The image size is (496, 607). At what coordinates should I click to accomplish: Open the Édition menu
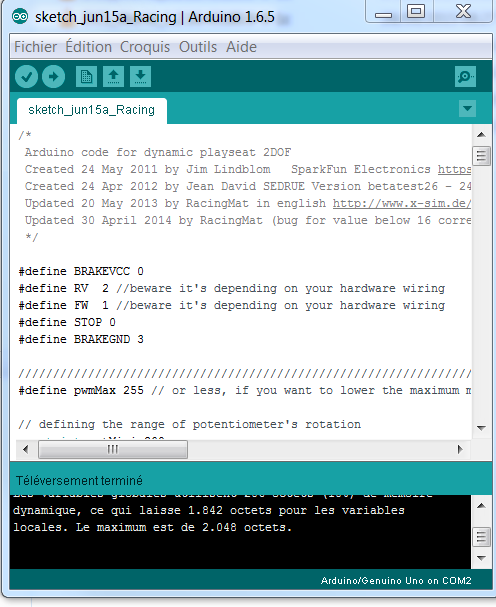pyautogui.click(x=89, y=47)
